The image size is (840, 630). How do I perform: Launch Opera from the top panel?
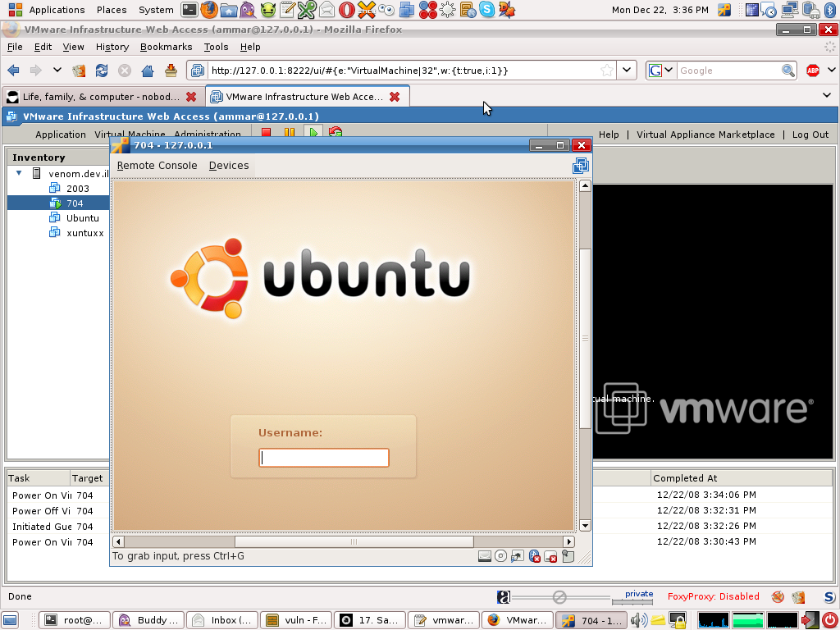point(347,9)
